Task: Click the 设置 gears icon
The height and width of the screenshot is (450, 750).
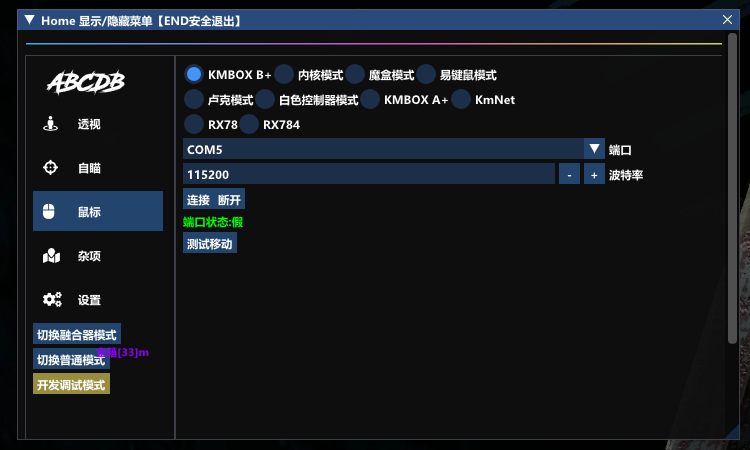Action: tap(51, 300)
